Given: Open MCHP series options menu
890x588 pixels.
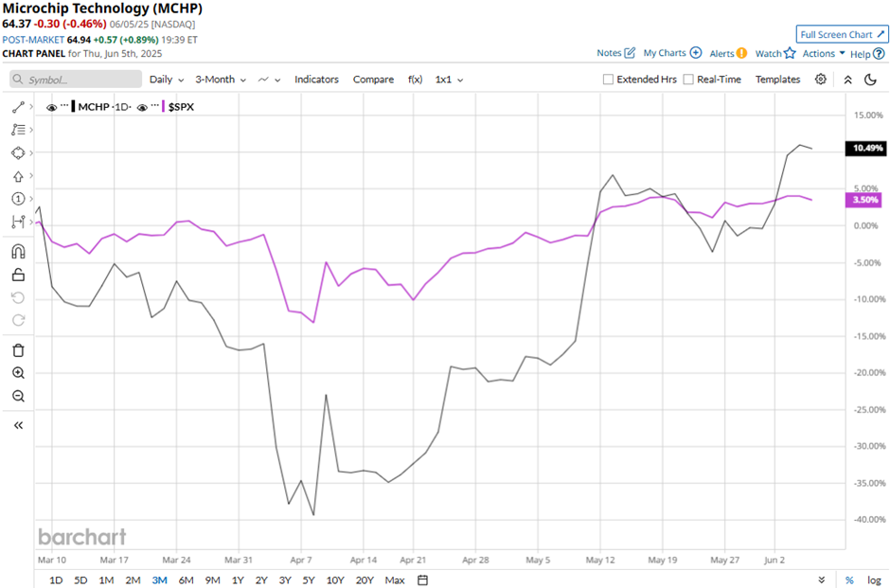Looking at the screenshot, I should pyautogui.click(x=64, y=105).
